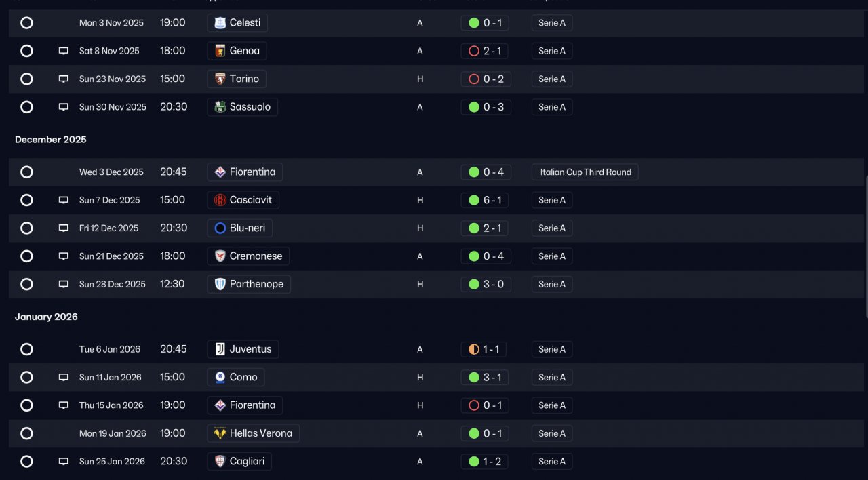Click the Juventus club crest icon

(x=220, y=349)
